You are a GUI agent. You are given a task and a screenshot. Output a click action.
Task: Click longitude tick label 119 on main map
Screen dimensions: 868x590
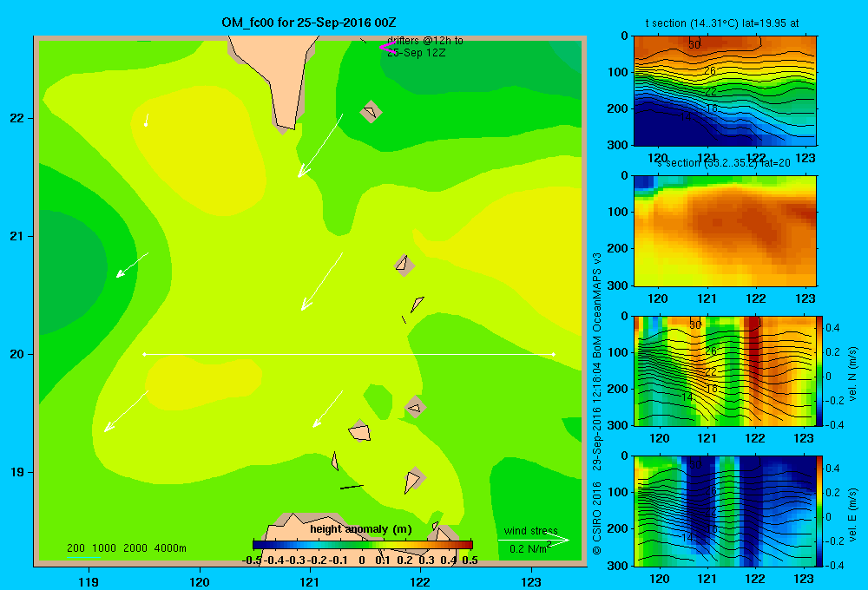click(x=89, y=581)
